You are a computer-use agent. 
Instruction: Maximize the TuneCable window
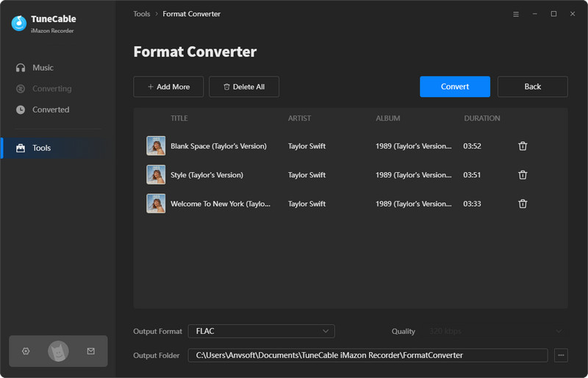553,14
